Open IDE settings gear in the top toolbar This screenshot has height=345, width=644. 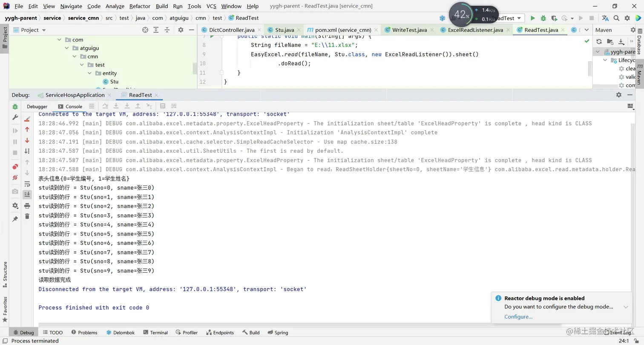tap(627, 18)
